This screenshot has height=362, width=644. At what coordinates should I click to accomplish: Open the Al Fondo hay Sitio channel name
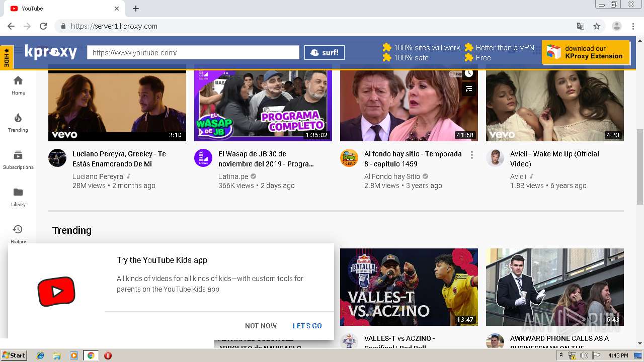pyautogui.click(x=392, y=176)
